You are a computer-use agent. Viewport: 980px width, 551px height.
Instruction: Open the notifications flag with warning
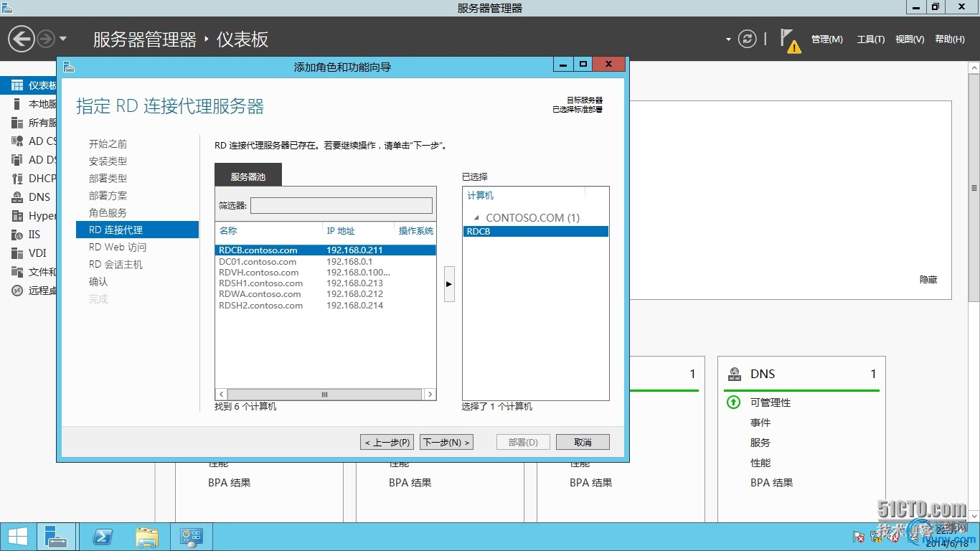[x=789, y=40]
